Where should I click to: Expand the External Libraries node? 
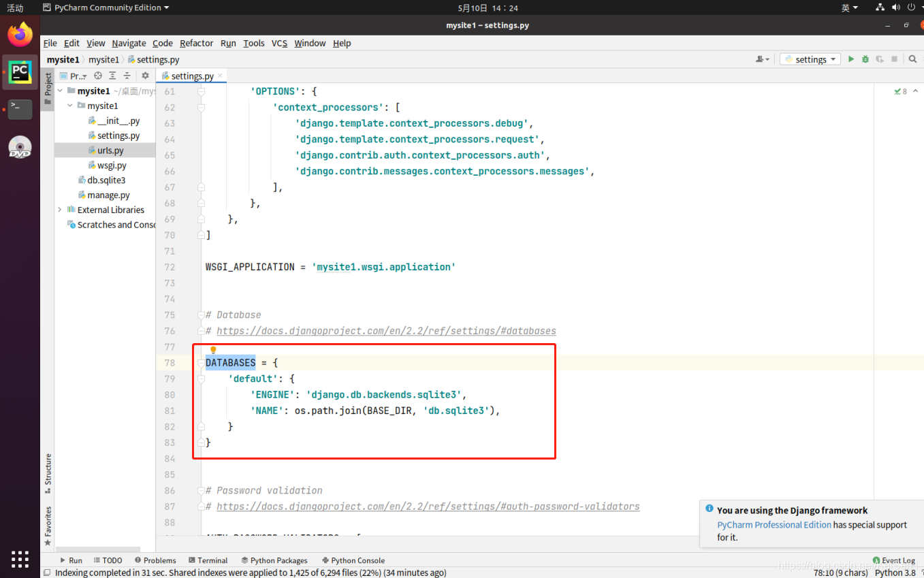60,210
